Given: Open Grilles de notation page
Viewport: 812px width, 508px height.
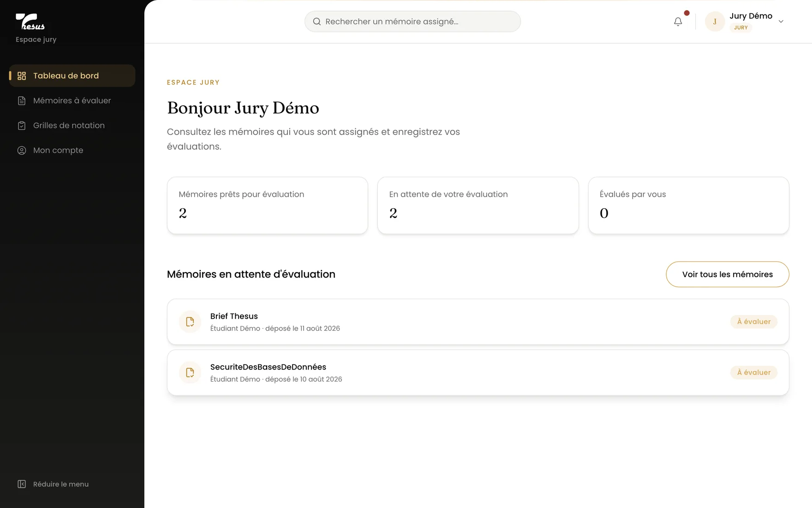Looking at the screenshot, I should (x=72, y=126).
